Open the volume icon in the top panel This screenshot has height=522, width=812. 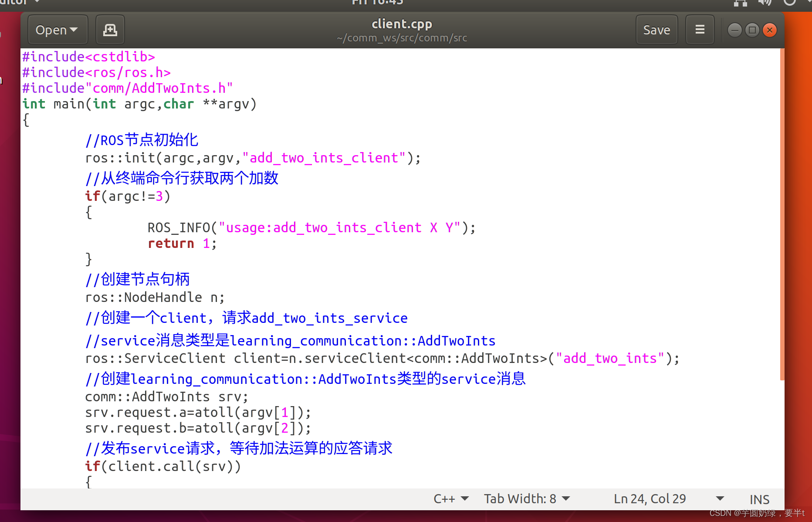765,3
